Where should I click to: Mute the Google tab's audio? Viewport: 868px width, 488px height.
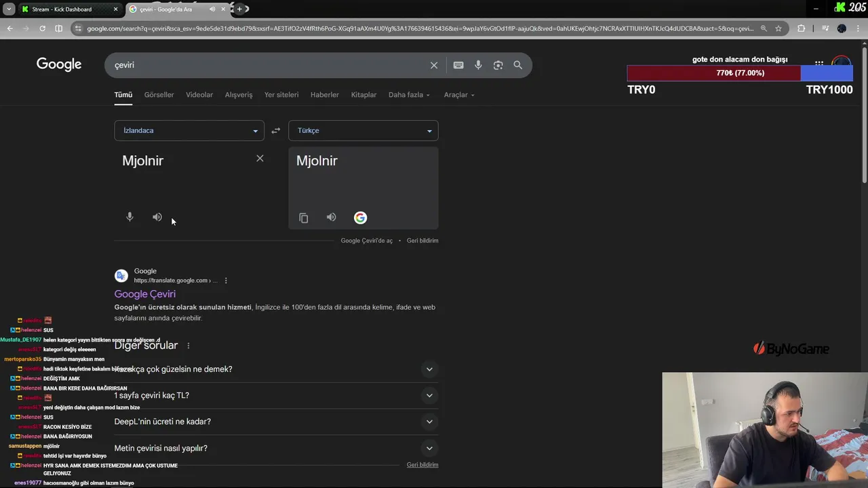[212, 9]
